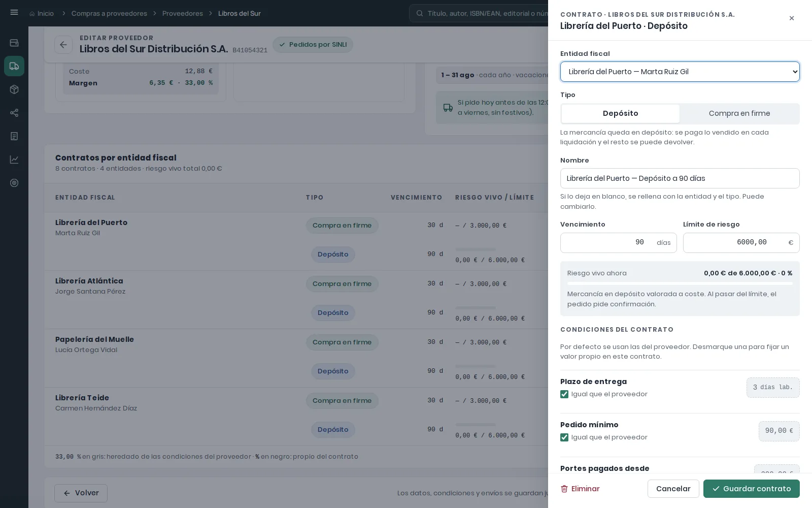Toggle Plazo de entrega 'Igual que el proveedor'

pyautogui.click(x=564, y=394)
